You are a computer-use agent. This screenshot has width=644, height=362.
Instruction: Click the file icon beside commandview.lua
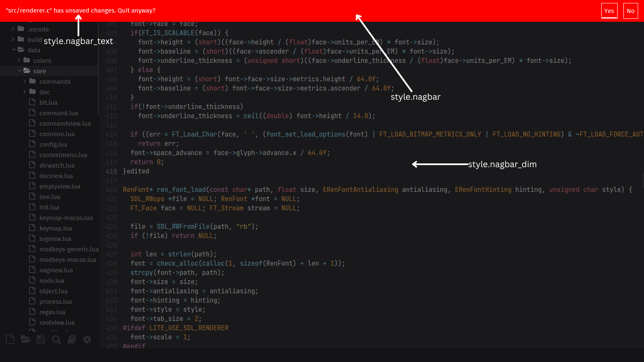point(32,123)
